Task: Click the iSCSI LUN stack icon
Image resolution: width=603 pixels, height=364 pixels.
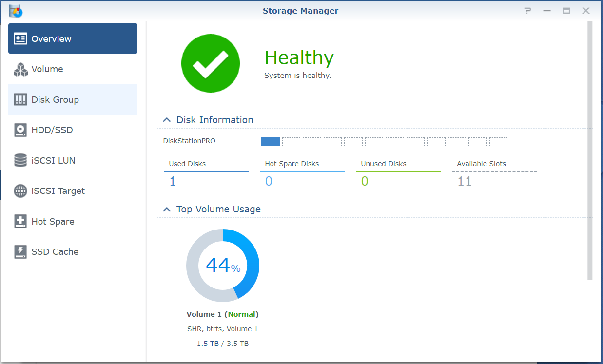Action: pyautogui.click(x=20, y=160)
